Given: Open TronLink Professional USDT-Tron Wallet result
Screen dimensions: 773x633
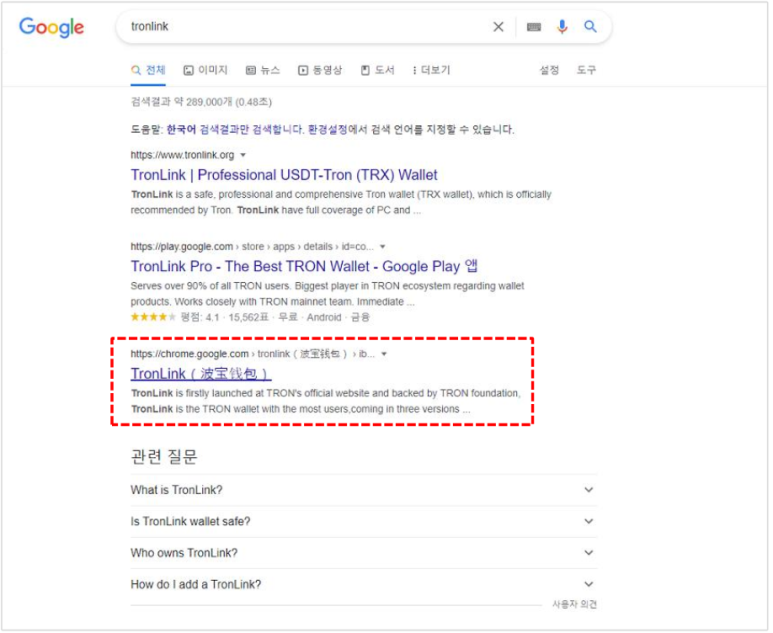Looking at the screenshot, I should (284, 175).
